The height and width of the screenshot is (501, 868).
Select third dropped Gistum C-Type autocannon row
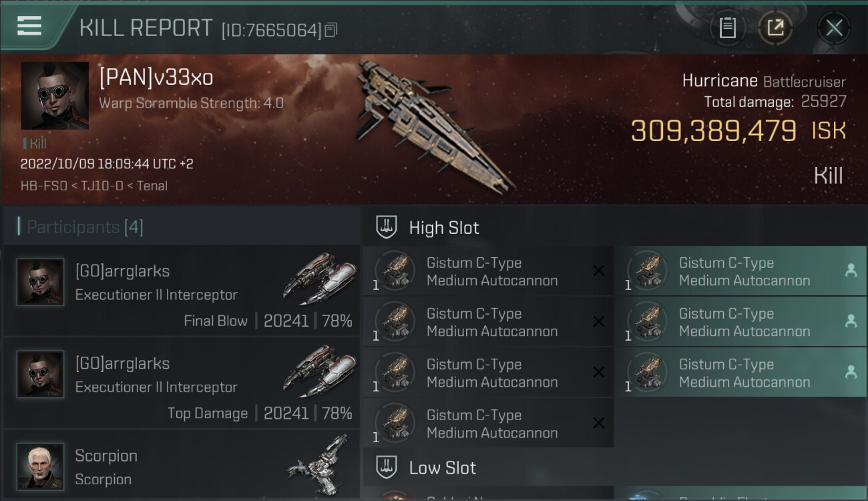(740, 373)
